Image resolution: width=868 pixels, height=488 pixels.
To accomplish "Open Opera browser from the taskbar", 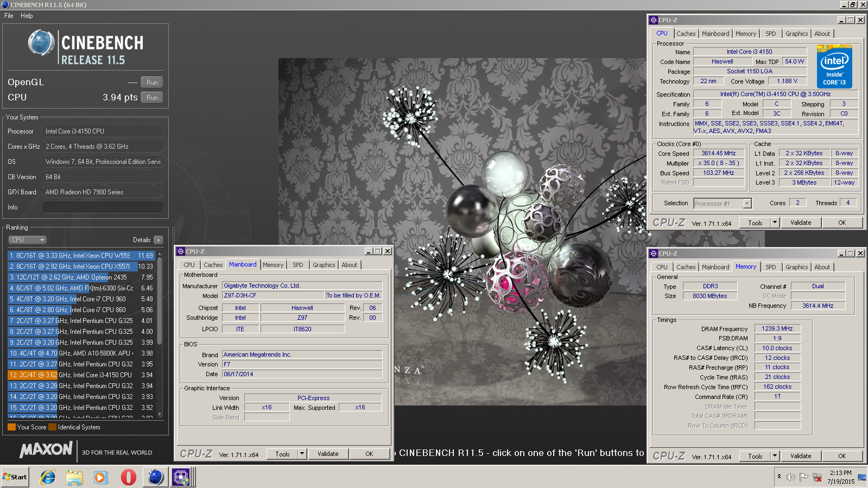I will tap(128, 477).
